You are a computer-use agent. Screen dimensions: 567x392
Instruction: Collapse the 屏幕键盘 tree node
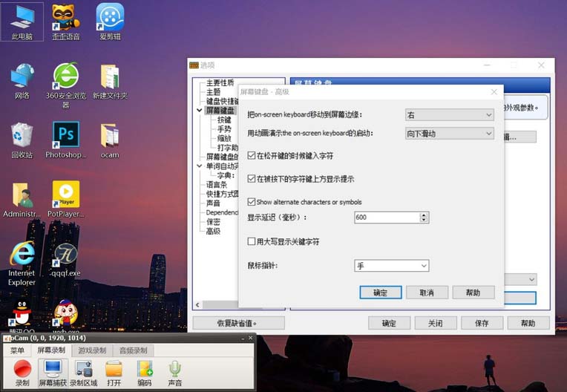(x=199, y=110)
